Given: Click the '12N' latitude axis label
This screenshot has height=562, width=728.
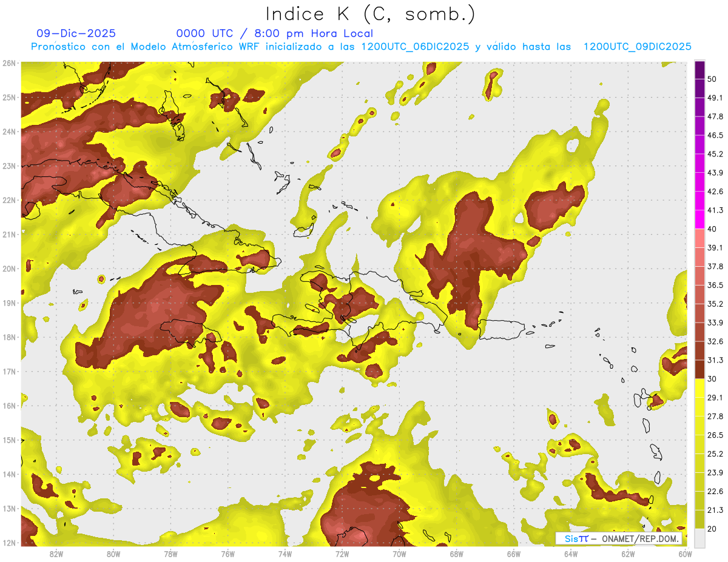Looking at the screenshot, I should pyautogui.click(x=9, y=543).
